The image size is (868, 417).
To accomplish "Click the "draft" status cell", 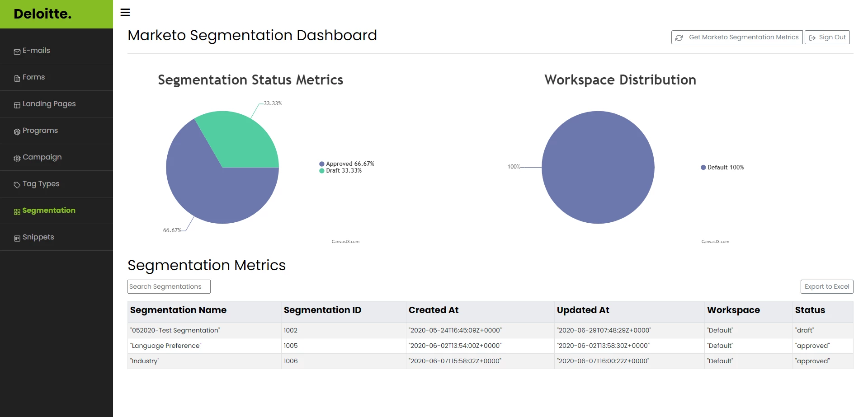I will click(823, 330).
